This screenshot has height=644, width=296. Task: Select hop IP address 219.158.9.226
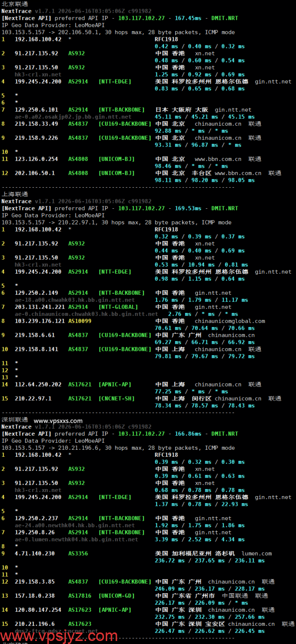(x=36, y=138)
